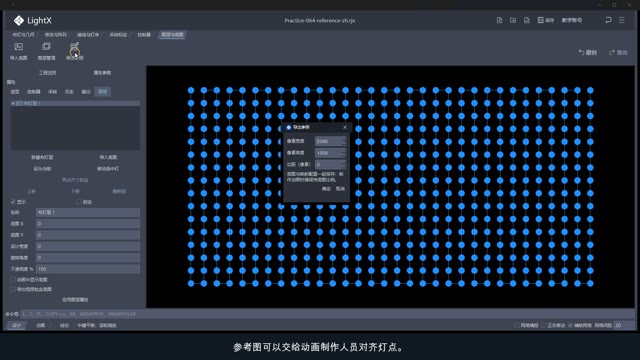Click the 应用图层属性 apply button
This screenshot has width=640, height=360.
tap(75, 300)
